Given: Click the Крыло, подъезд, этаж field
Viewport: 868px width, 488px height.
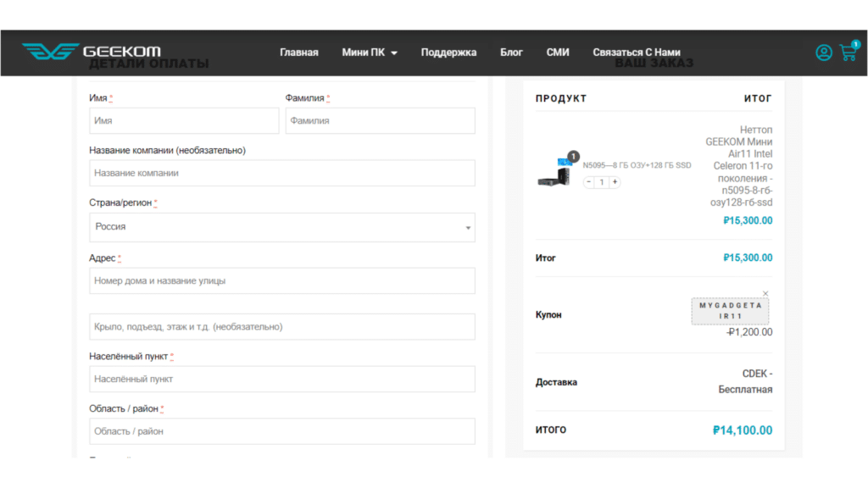Looking at the screenshot, I should [282, 327].
